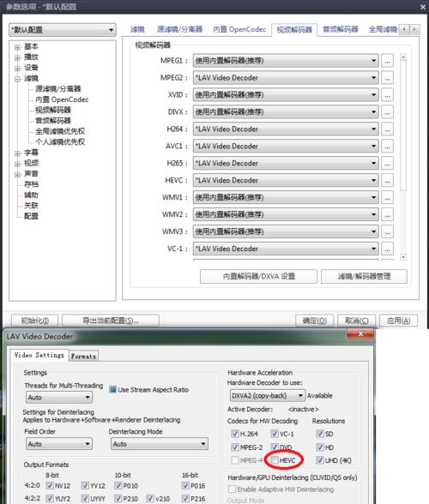Switch to the Formats tab
The image size is (429, 504).
(x=84, y=357)
